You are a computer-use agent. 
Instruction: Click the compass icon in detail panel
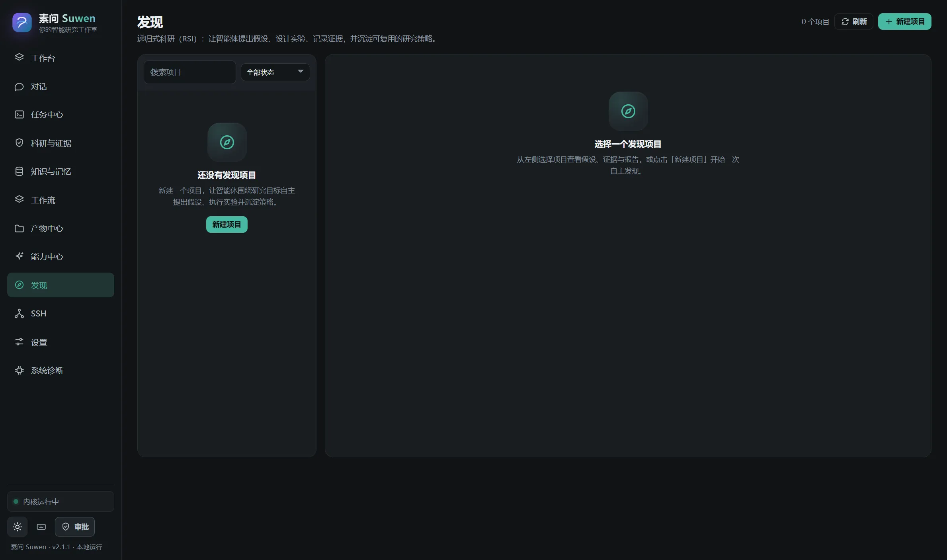(x=628, y=111)
